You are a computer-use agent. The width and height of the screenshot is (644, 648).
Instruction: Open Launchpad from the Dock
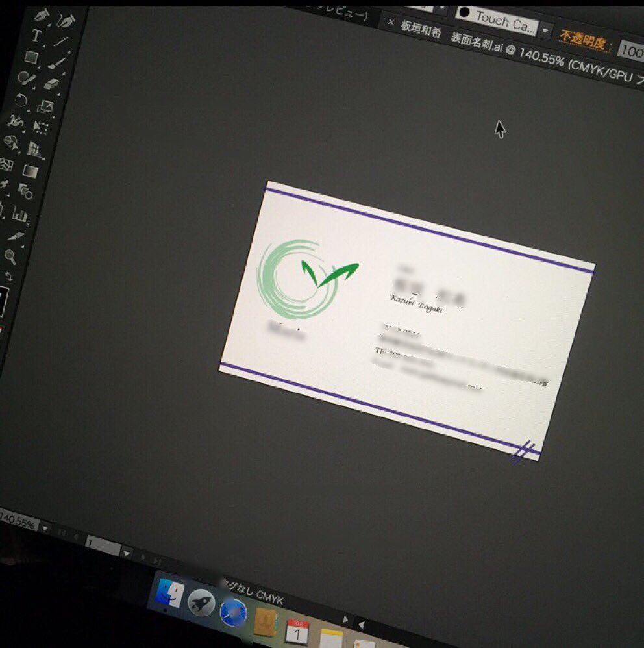(201, 603)
